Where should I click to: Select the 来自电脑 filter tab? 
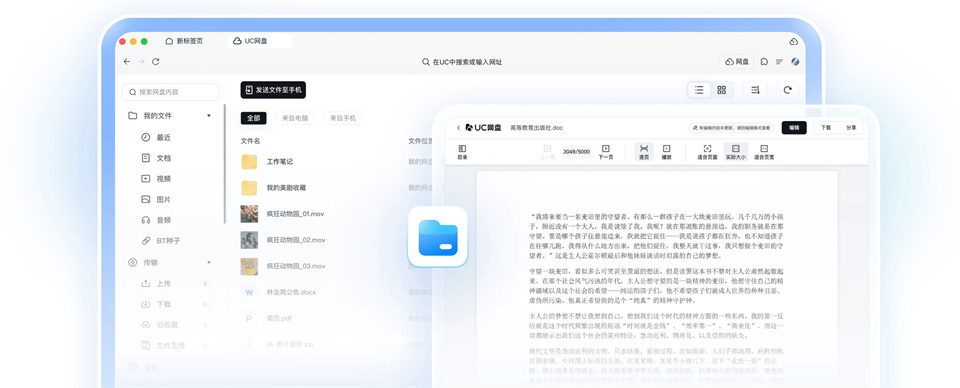(x=295, y=118)
